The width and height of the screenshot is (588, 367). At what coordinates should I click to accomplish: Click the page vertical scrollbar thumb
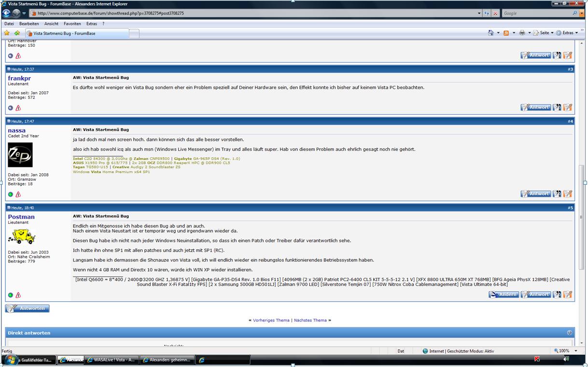click(x=582, y=217)
